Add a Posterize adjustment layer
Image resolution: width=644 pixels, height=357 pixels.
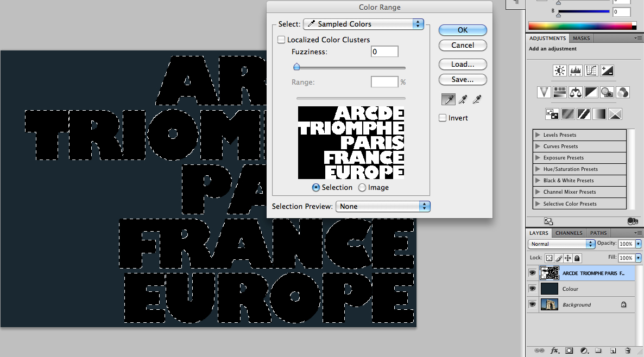pos(567,114)
